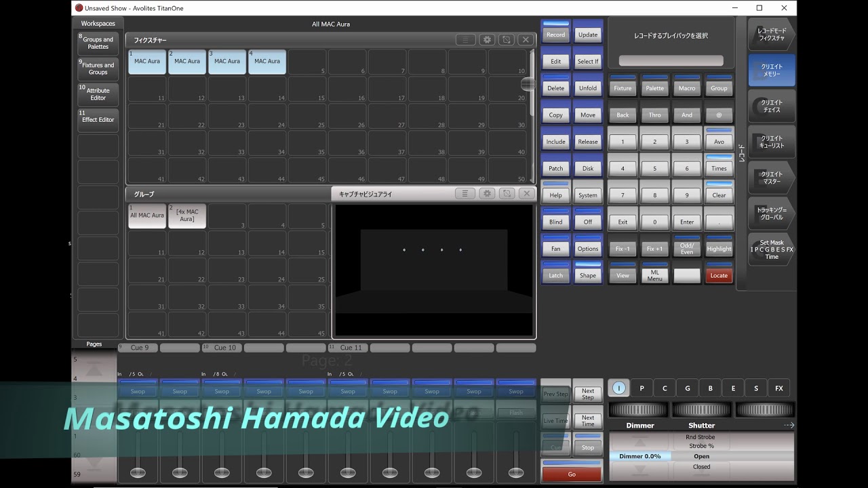Select クリエイトメモリー softkey
Viewport: 868px width, 488px height.
point(772,70)
